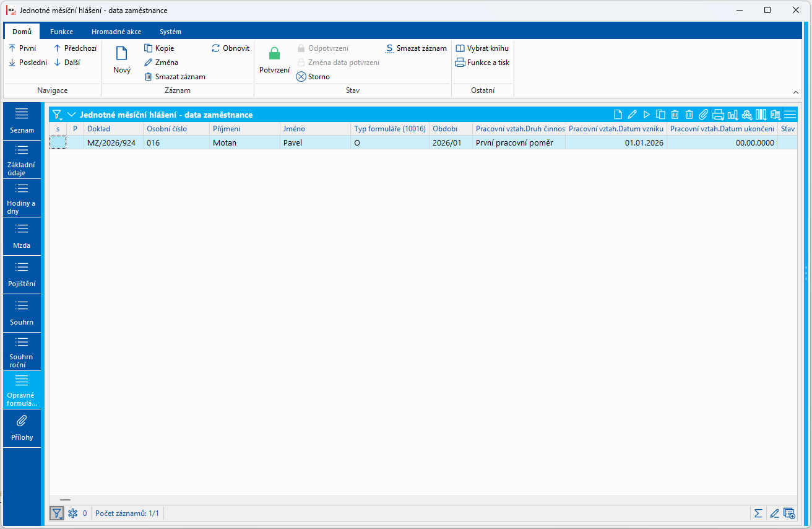Click the new document icon in list header
The height and width of the screenshot is (529, 812).
coord(618,115)
